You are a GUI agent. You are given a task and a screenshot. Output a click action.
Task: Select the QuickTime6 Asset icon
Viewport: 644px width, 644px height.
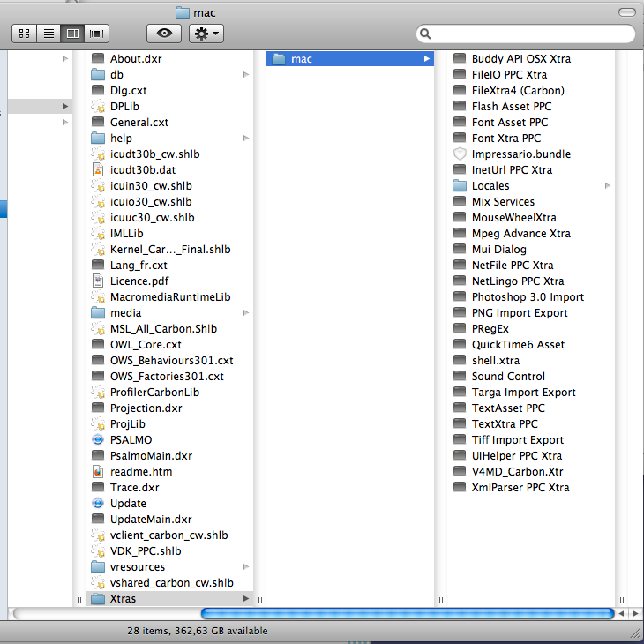point(460,344)
